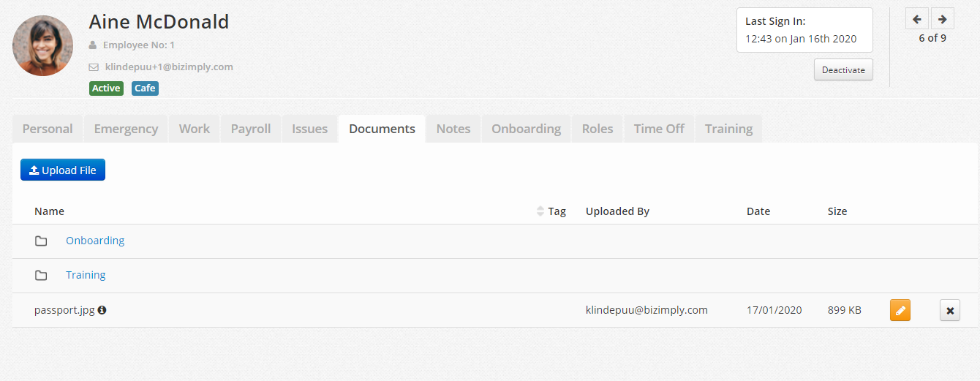Switch to the Emergency tab
The image size is (980, 381).
pos(126,129)
